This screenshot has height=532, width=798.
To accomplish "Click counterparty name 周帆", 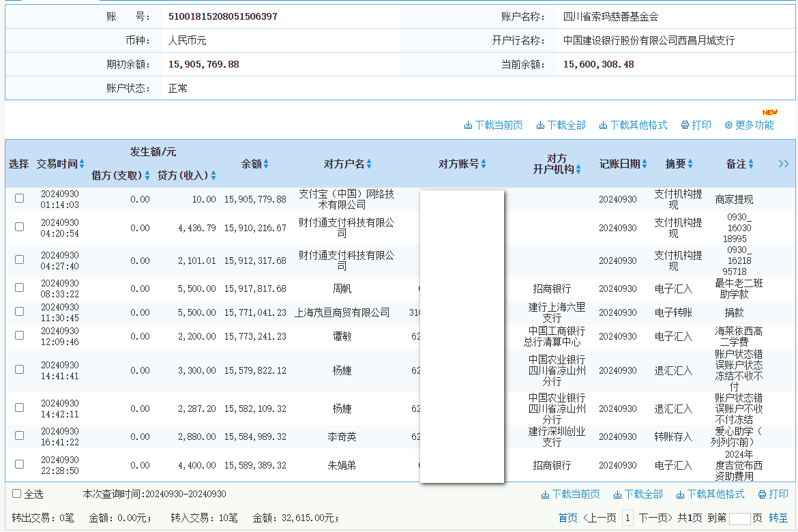I will coord(342,289).
